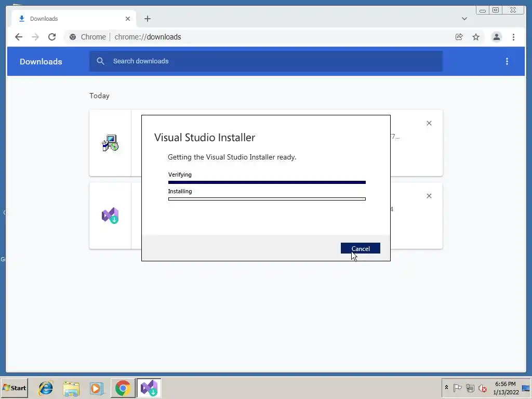Remove the Visual Studio download entry

pyautogui.click(x=429, y=196)
